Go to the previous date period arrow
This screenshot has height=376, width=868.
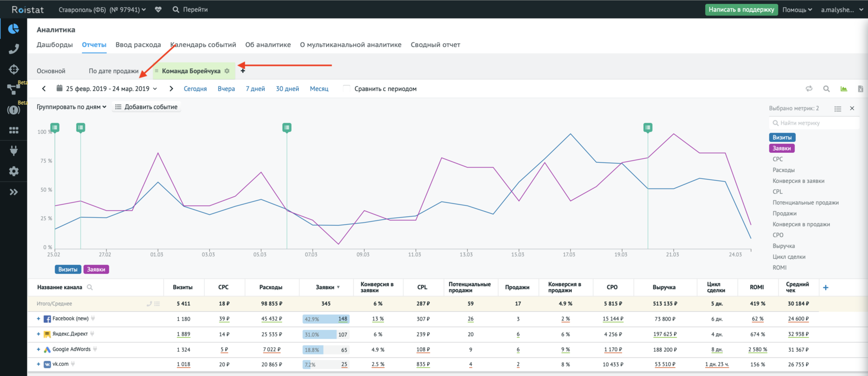tap(44, 89)
